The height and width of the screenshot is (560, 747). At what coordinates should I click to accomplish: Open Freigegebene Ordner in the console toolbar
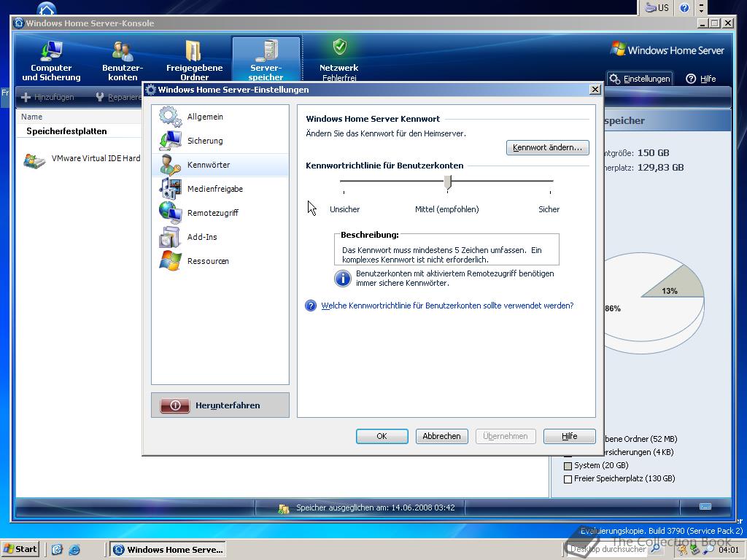point(194,61)
